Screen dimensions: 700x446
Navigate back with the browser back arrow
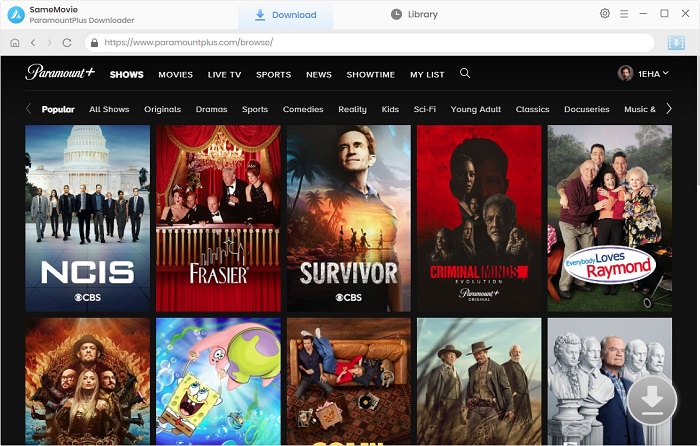pos(33,43)
